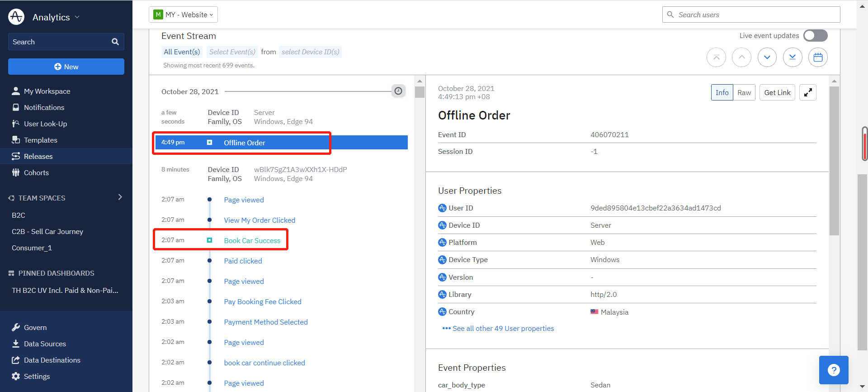Click the Amplitude icon beside Device ID
The height and width of the screenshot is (392, 868).
point(442,225)
